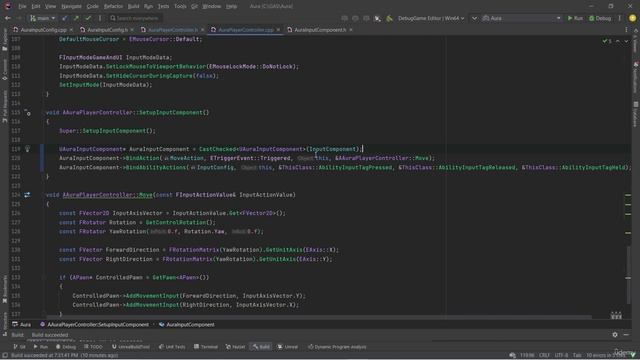Open the File menu
The height and width of the screenshot is (360, 640).
22,7
